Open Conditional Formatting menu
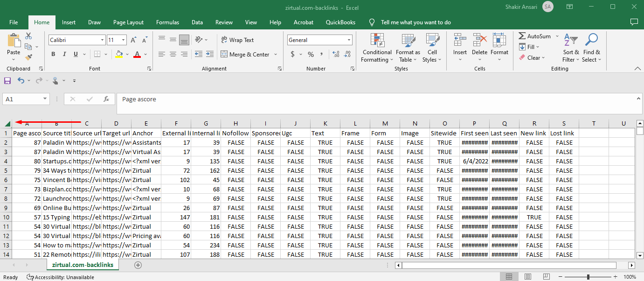Viewport: 644px width, 281px height. click(377, 48)
